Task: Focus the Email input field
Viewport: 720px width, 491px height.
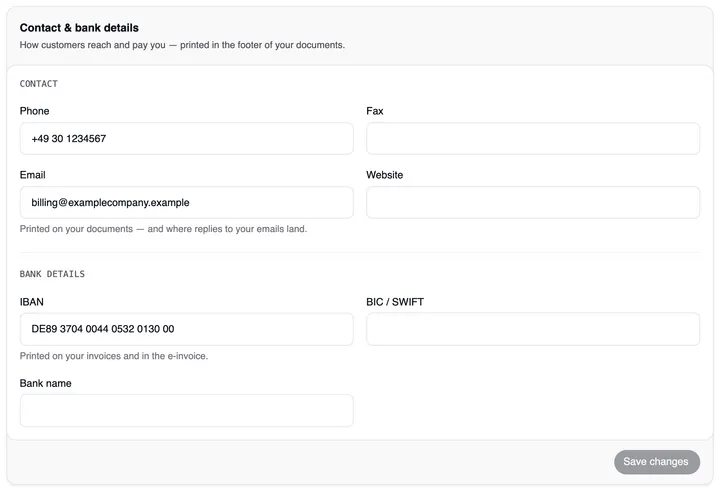Action: [x=186, y=203]
